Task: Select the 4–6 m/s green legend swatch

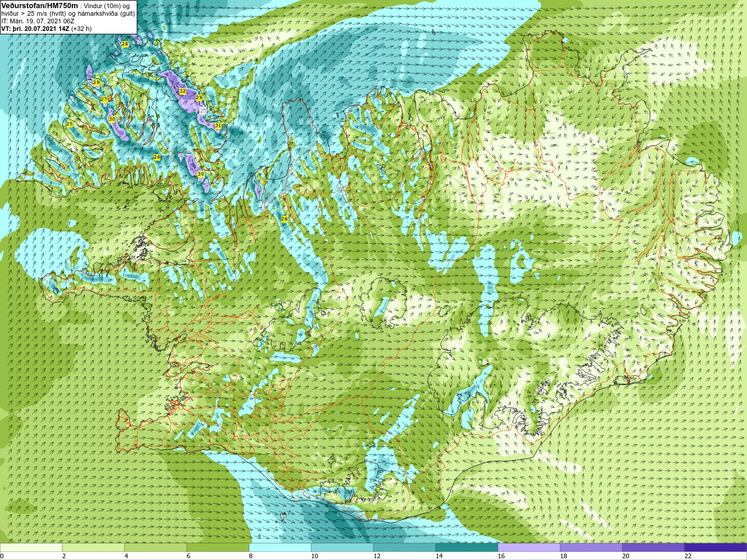Action: (155, 548)
